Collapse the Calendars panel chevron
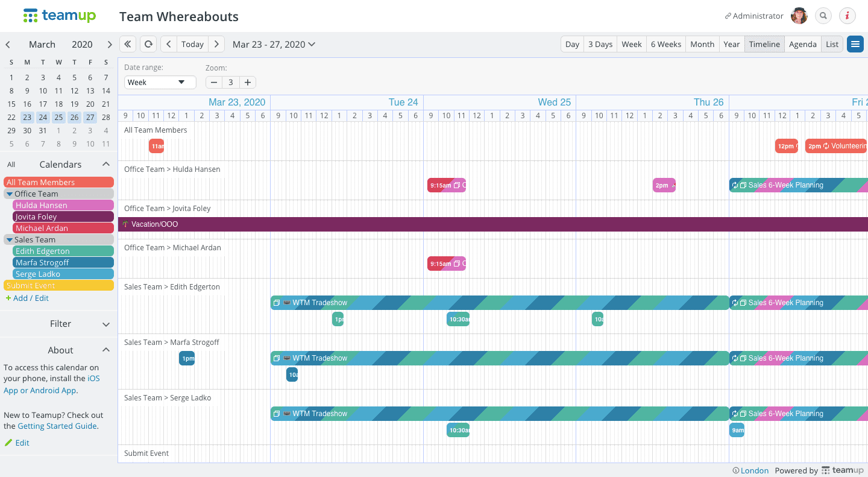 pyautogui.click(x=106, y=165)
